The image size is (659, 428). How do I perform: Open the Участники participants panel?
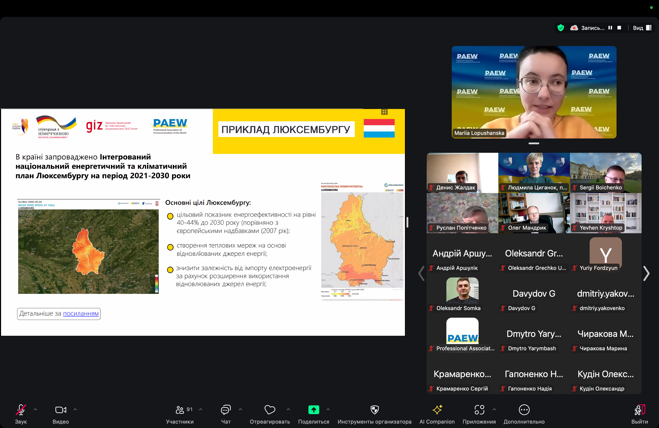pyautogui.click(x=180, y=411)
